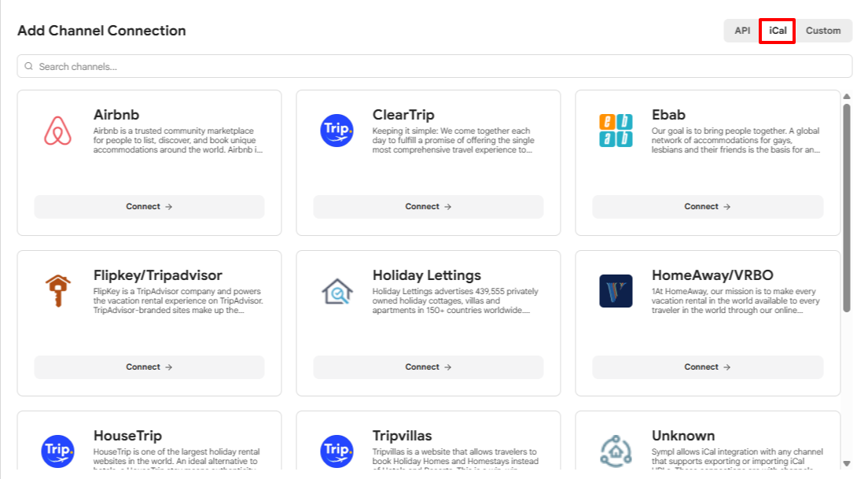Click the Tripvillas card title
This screenshot has width=868, height=479.
coord(402,436)
